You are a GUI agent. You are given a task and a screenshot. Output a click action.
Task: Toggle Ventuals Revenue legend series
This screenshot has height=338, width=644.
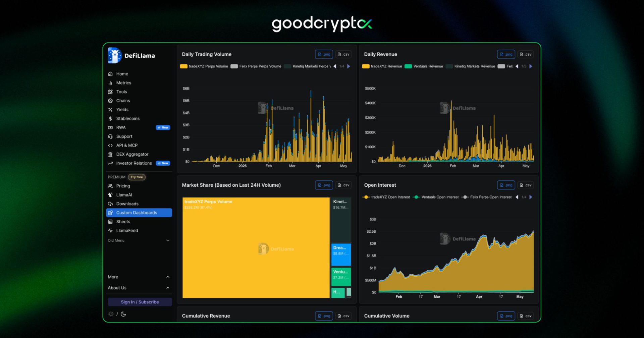[424, 66]
